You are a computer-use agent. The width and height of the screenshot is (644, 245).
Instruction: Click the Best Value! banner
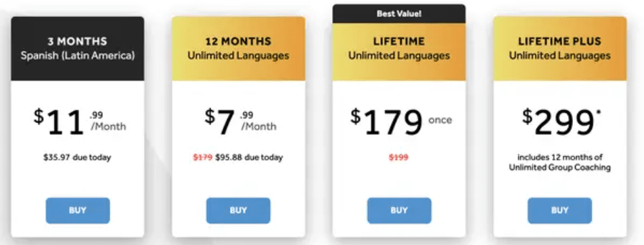(399, 14)
